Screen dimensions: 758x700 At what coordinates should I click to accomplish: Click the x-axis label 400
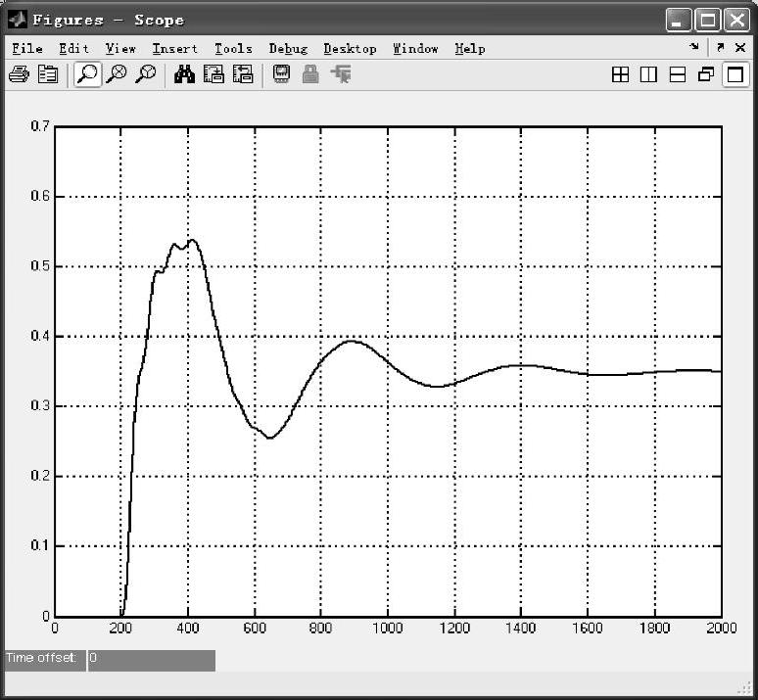coord(188,628)
